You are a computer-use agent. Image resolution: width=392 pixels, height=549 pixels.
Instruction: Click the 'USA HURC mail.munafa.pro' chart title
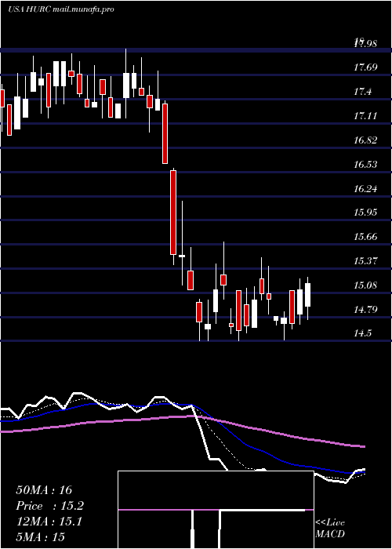(x=61, y=9)
